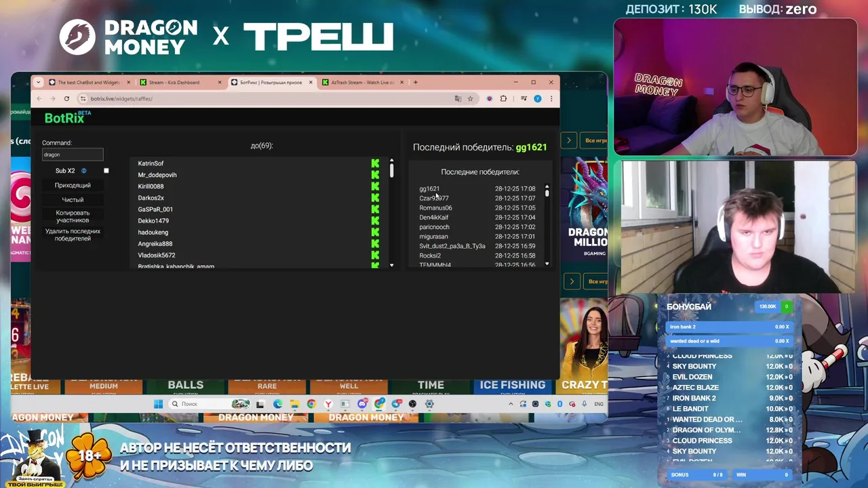Open the translate page icon in the address bar
The image size is (868, 488).
click(458, 98)
